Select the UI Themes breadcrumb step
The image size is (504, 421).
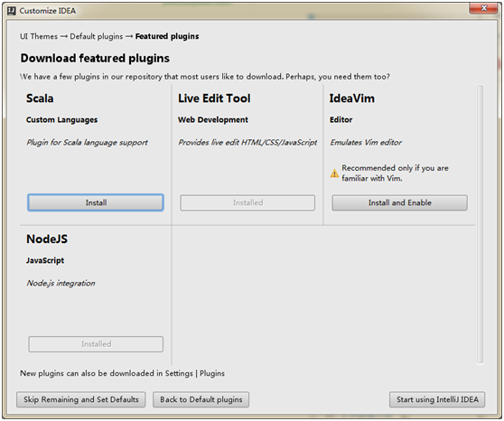(39, 36)
